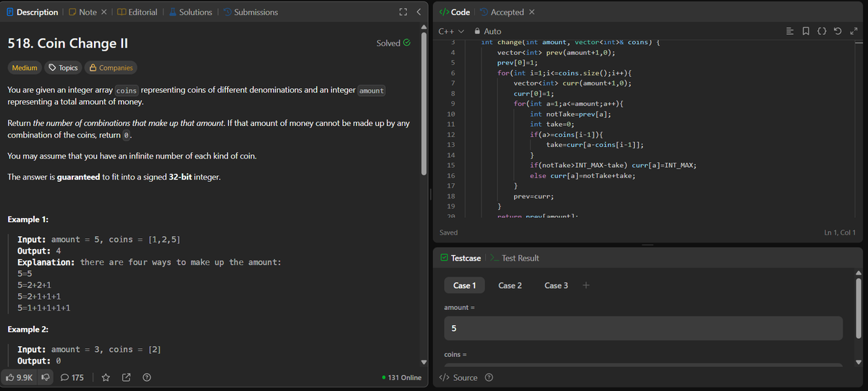Click the scroll-down arrow of description scrollbar
Viewport: 868px width, 391px height.
[x=424, y=362]
